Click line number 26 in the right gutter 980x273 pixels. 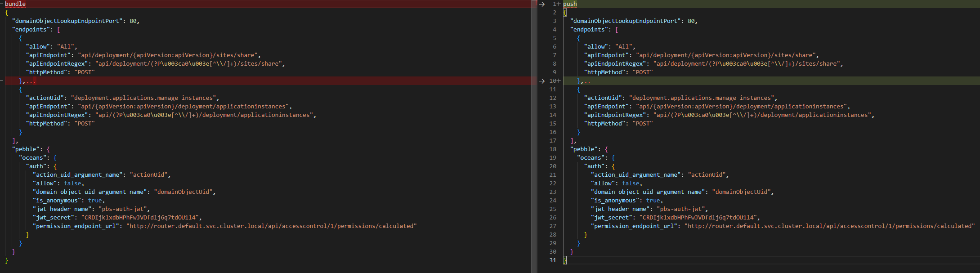[x=553, y=218]
